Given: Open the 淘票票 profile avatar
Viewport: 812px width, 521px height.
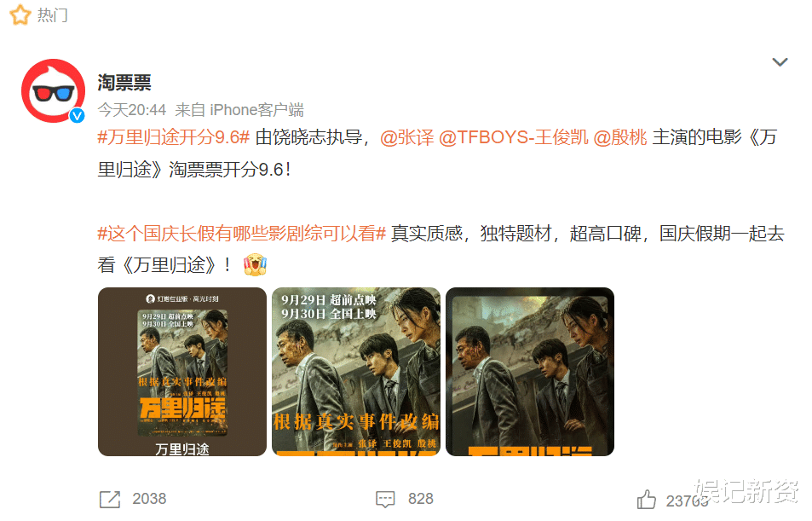Looking at the screenshot, I should pyautogui.click(x=53, y=90).
